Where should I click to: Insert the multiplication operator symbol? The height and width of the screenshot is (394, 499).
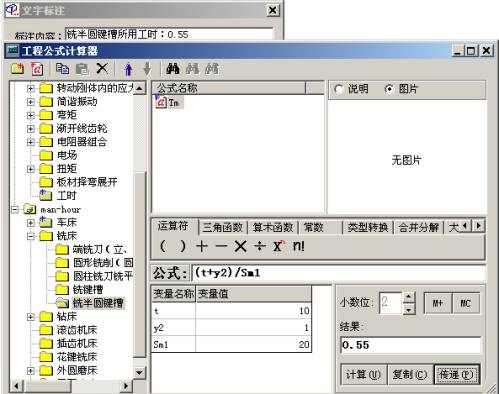(x=240, y=247)
